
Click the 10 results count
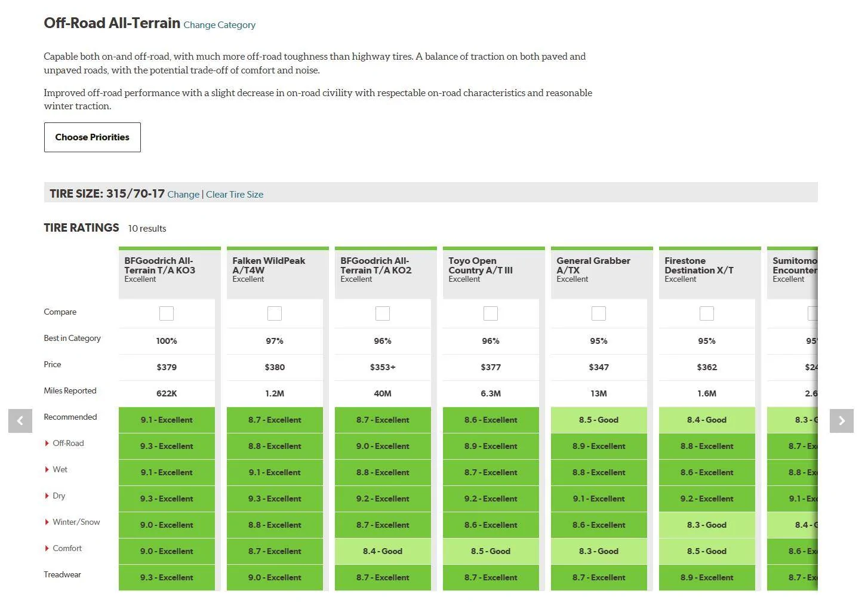[147, 229]
